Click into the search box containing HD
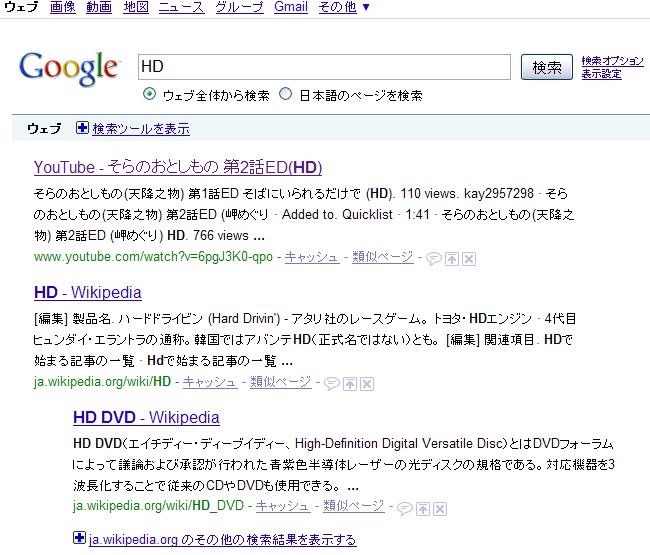This screenshot has width=650, height=555. [x=324, y=67]
